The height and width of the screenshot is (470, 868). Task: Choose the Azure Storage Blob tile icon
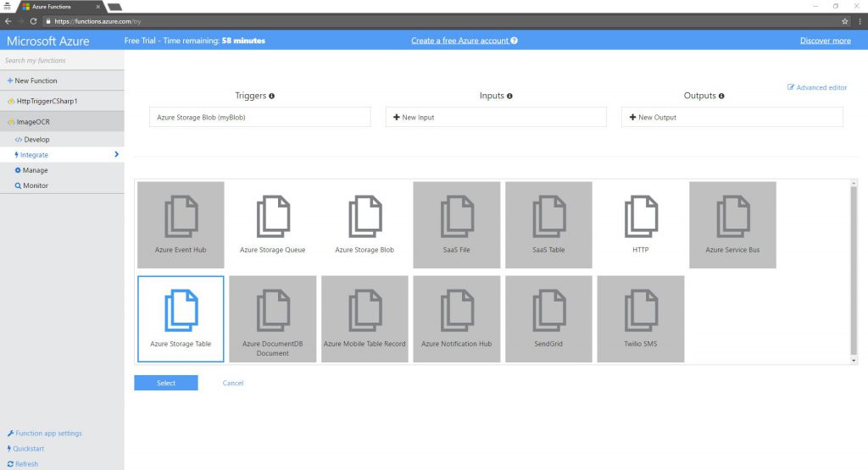(x=364, y=217)
